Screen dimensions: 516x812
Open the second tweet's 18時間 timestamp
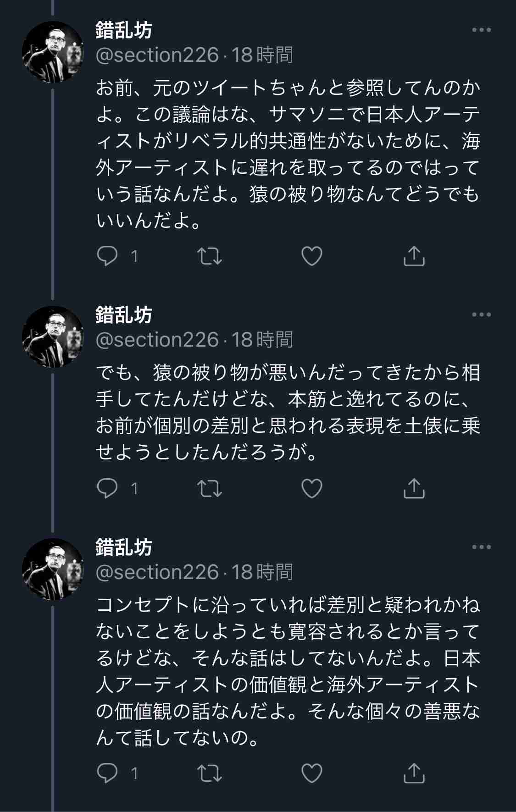(262, 340)
